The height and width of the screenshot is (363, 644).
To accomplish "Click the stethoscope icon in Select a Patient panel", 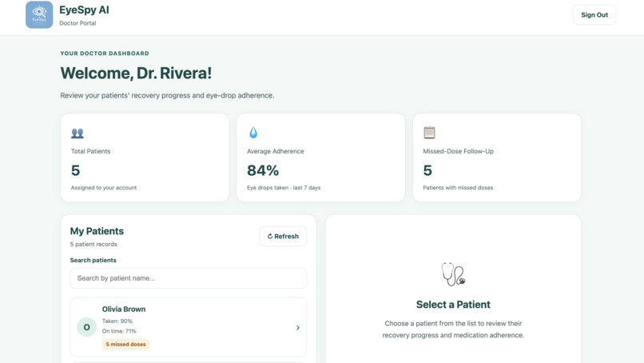I will click(453, 274).
